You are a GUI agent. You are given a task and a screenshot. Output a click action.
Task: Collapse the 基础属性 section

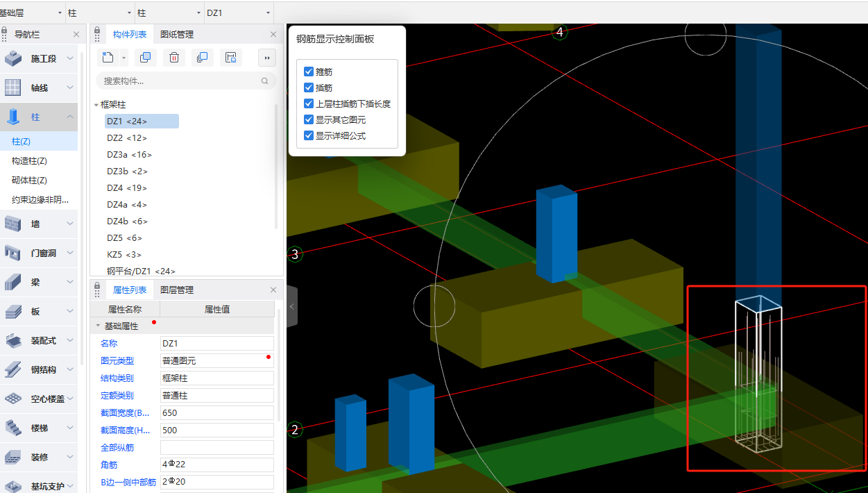point(98,326)
